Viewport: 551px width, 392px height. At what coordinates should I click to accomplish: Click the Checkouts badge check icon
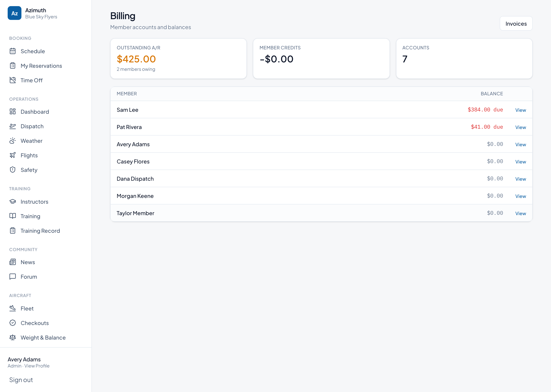point(13,323)
